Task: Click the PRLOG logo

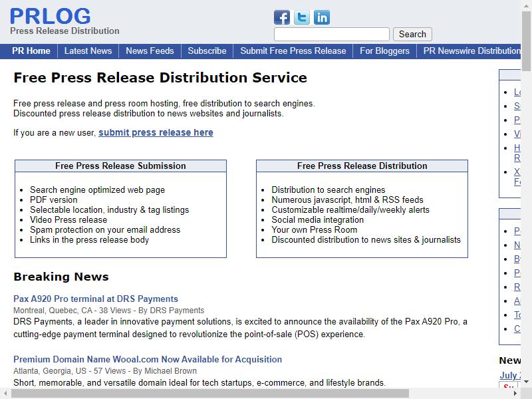Action: point(51,16)
